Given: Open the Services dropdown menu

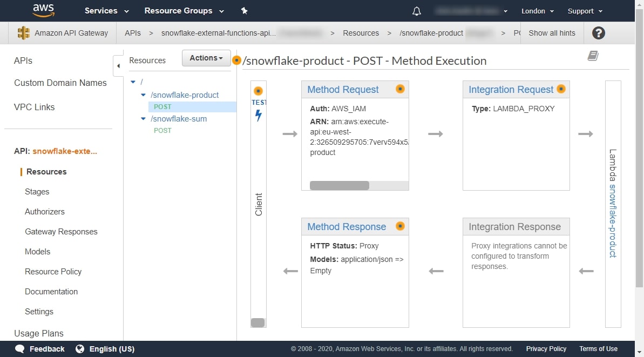Looking at the screenshot, I should coord(107,11).
